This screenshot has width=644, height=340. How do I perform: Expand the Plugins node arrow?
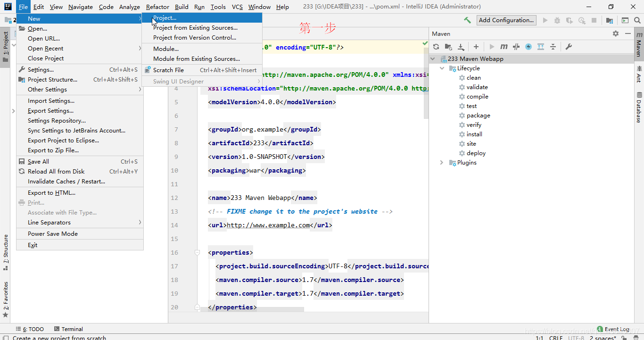point(442,163)
